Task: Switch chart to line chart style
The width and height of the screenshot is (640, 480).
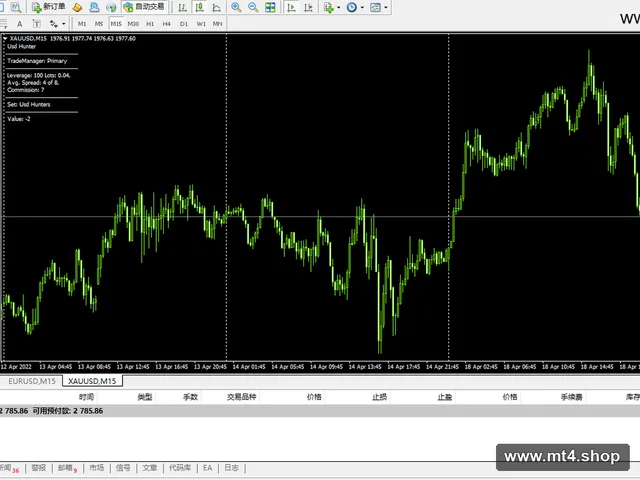Action: click(x=217, y=7)
